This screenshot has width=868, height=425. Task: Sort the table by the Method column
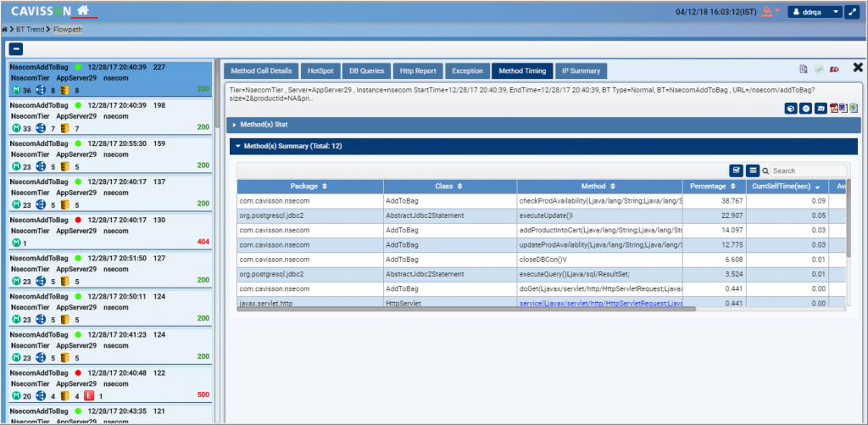[599, 187]
